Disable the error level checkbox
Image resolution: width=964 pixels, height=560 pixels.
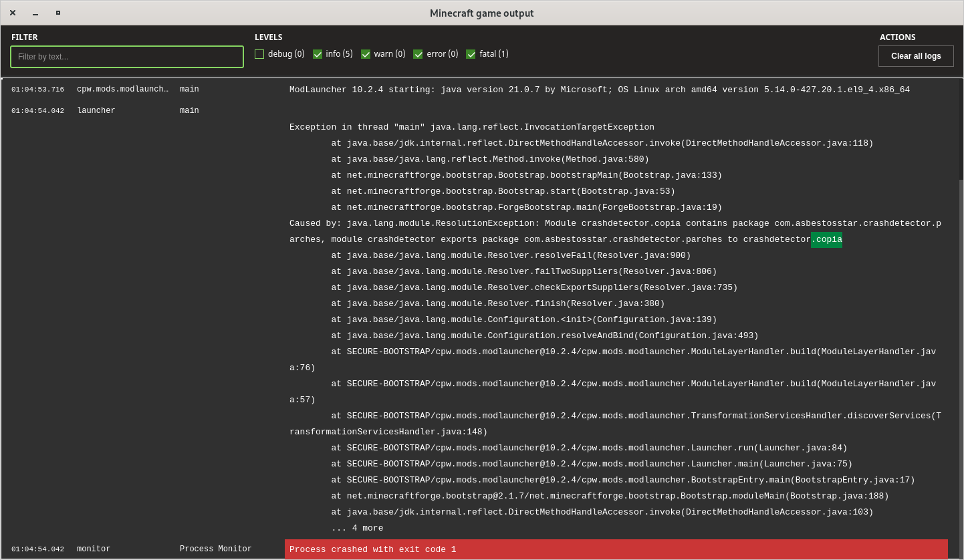[418, 54]
